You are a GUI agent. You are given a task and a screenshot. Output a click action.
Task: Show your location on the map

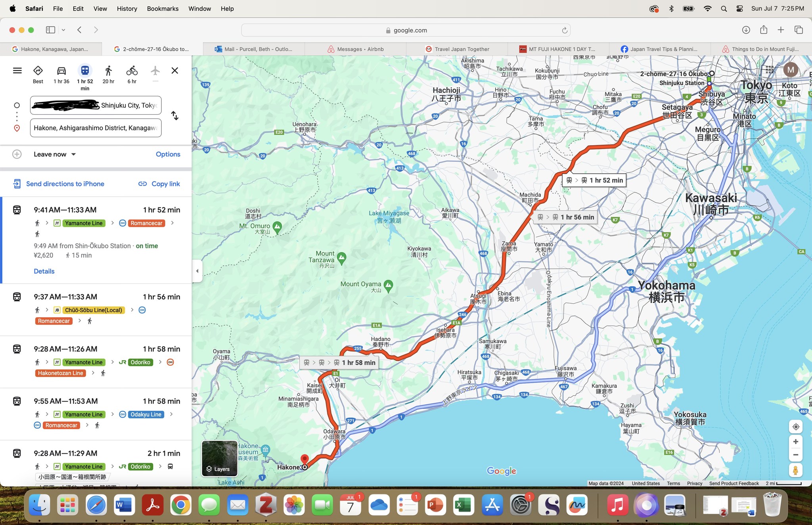[x=796, y=427]
